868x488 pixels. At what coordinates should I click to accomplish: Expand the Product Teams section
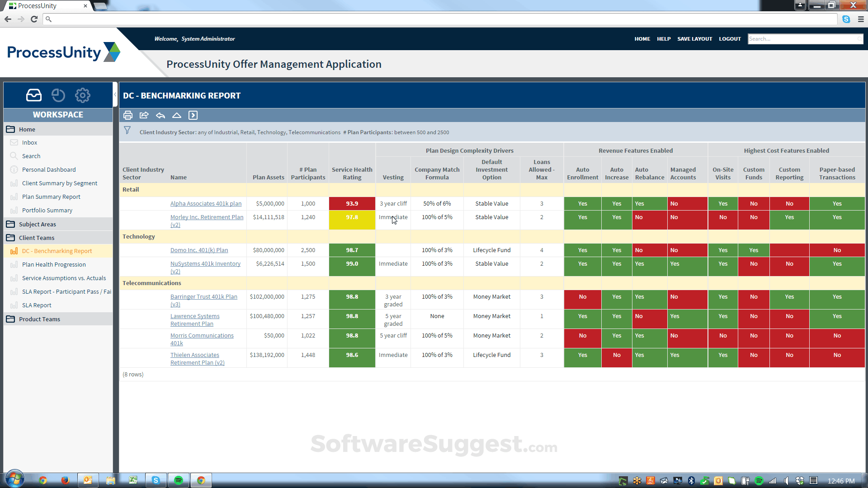click(x=39, y=319)
